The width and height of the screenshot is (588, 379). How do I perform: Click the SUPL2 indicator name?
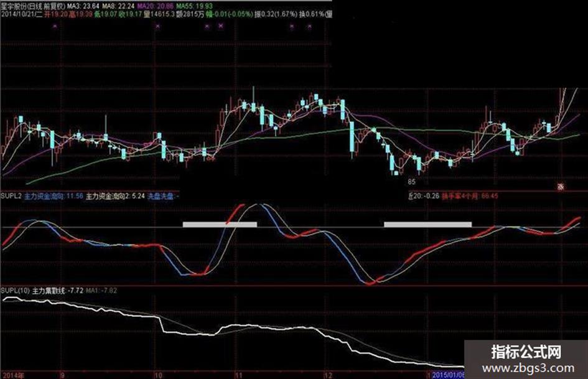11,196
